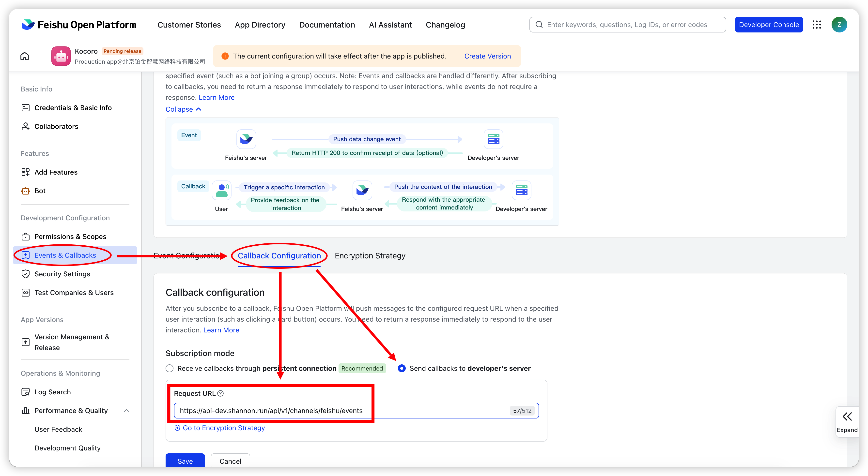Click the Callback label in the diagram
Screen dimensions: 868x476
click(193, 186)
